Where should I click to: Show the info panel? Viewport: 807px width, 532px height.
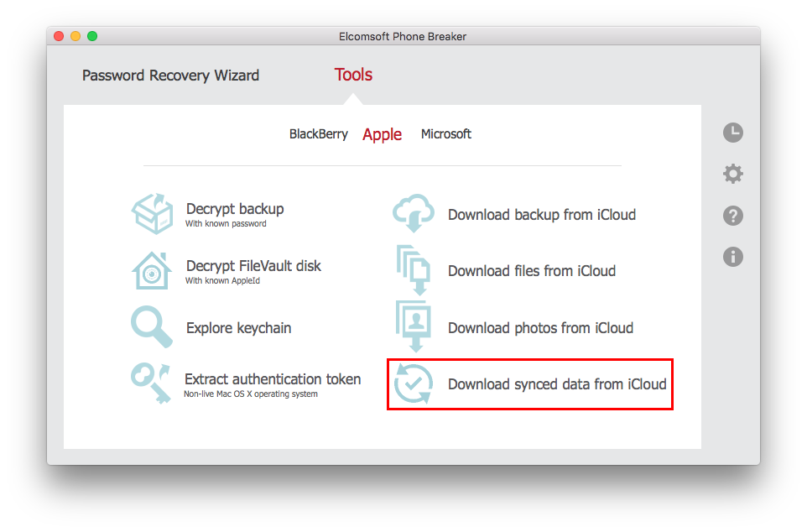point(732,257)
